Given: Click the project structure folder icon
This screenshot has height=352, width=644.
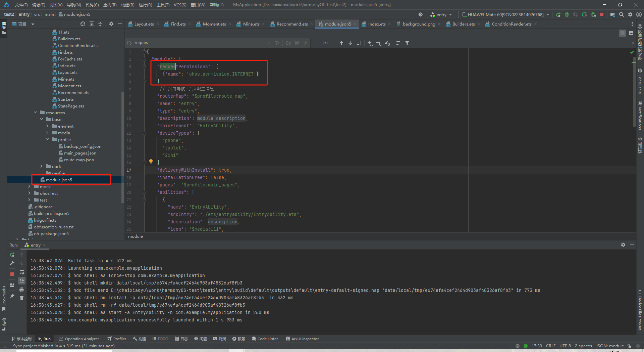Looking at the screenshot, I should click(613, 14).
